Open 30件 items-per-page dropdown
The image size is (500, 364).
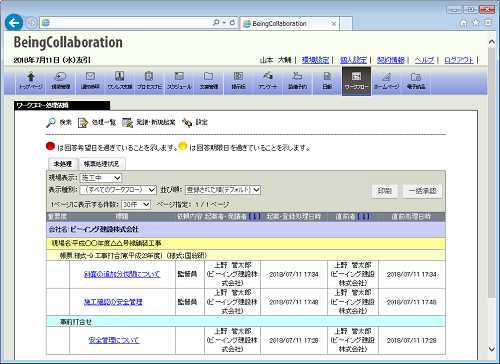click(x=136, y=204)
